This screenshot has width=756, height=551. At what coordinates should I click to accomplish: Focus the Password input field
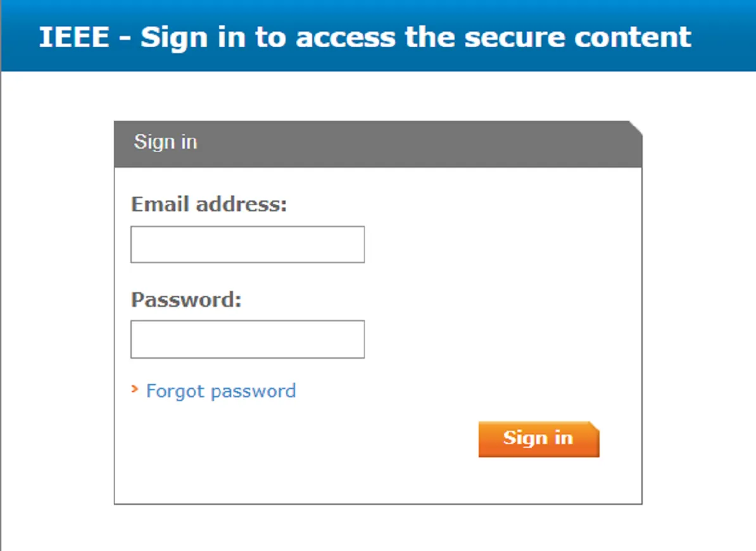pos(247,339)
